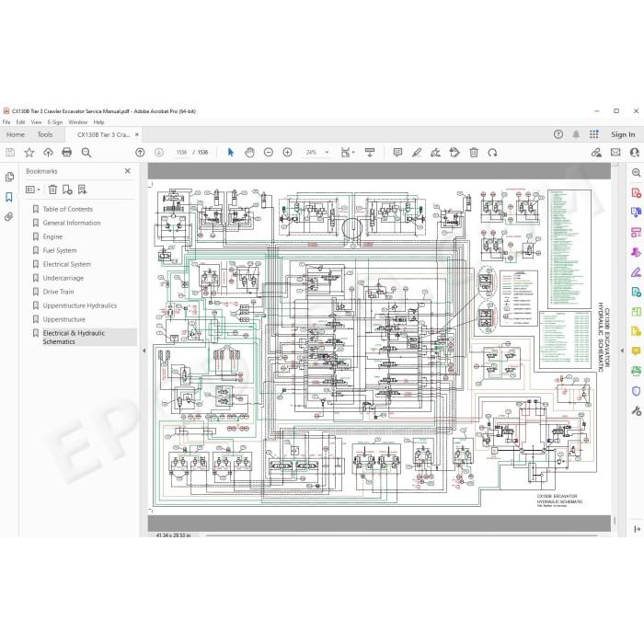Open the Help menu
644x644 pixels.
click(x=98, y=122)
